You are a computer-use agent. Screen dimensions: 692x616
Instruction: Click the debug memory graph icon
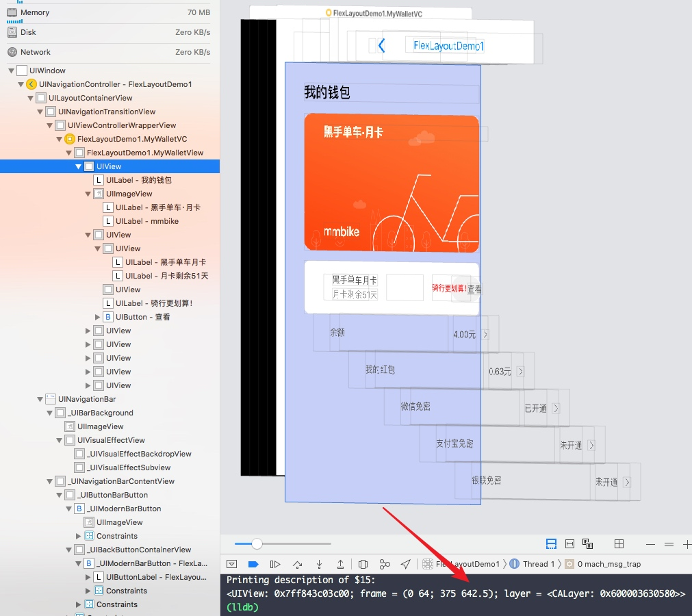(x=385, y=564)
